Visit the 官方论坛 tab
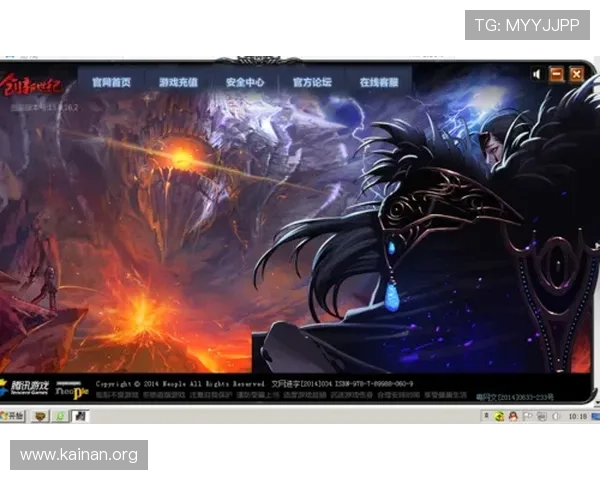600x480 pixels. click(x=312, y=82)
